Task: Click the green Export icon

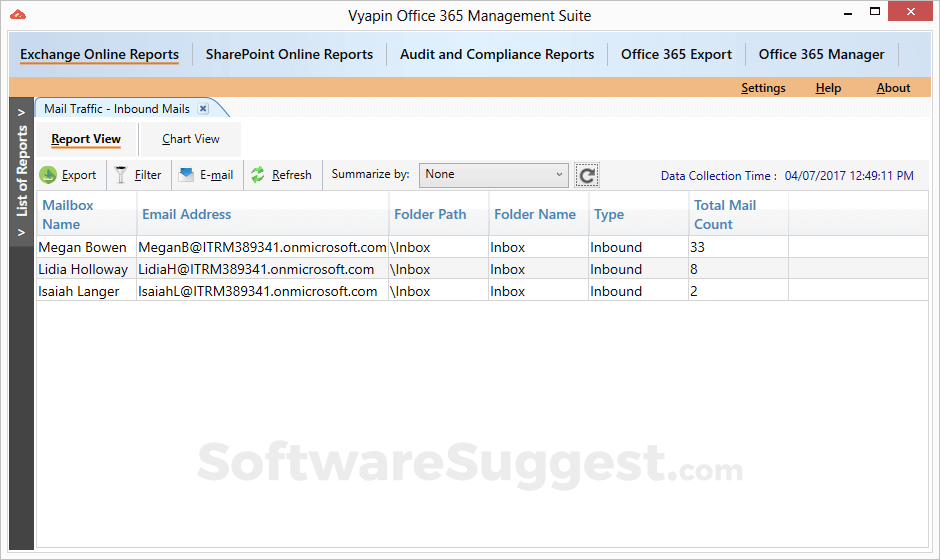Action: pos(48,175)
